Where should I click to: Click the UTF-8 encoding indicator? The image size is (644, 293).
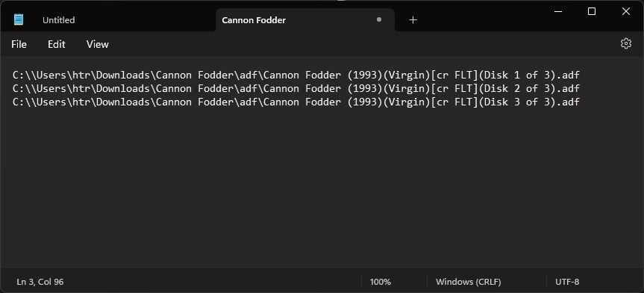567,282
